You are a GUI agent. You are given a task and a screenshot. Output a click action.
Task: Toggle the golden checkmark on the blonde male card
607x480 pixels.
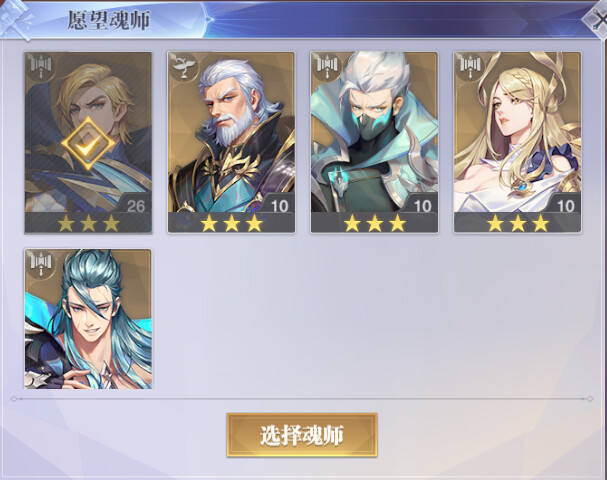(88, 144)
